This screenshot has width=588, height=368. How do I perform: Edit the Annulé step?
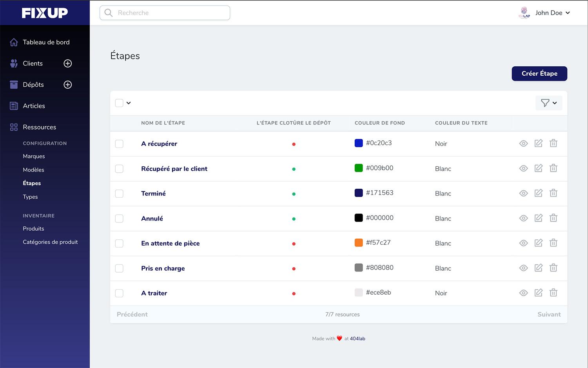tap(539, 218)
